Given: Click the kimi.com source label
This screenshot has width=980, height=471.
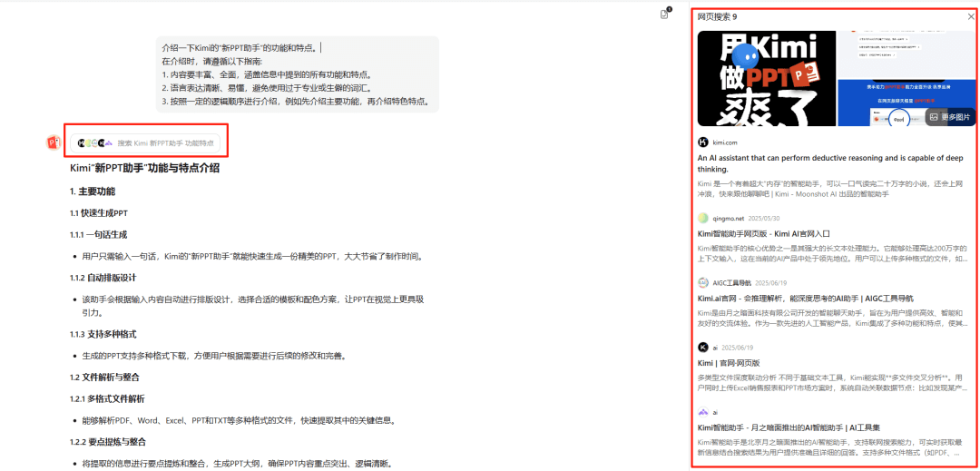Looking at the screenshot, I should point(724,142).
